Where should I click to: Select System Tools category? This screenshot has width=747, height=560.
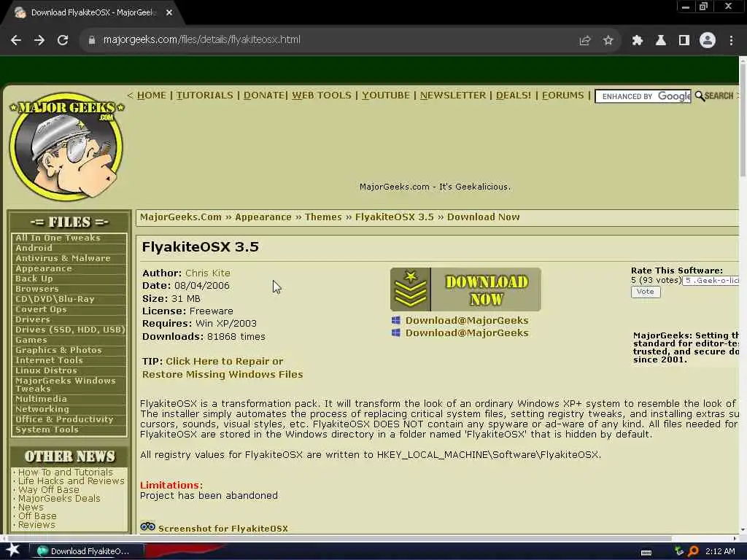coord(47,429)
